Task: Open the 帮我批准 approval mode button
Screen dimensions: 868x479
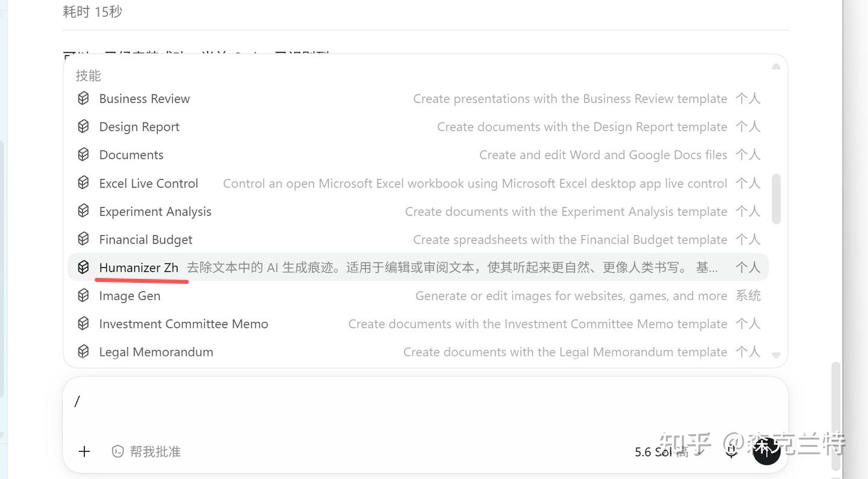Action: tap(146, 451)
